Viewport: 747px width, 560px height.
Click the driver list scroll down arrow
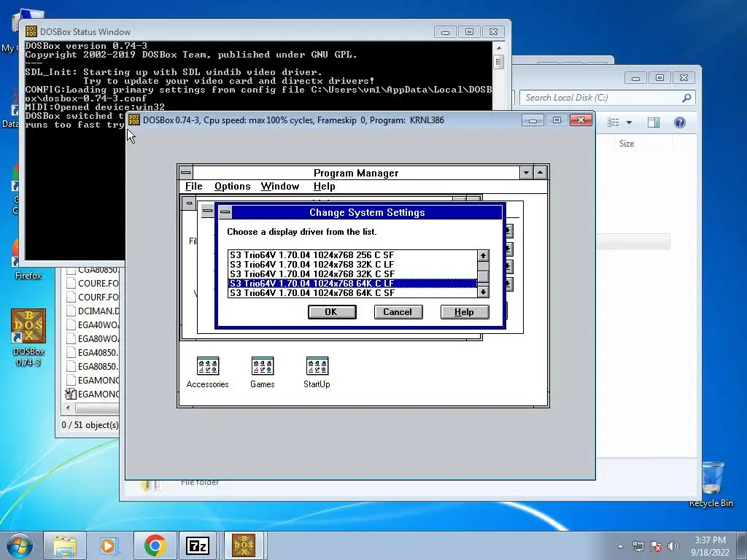pos(483,292)
